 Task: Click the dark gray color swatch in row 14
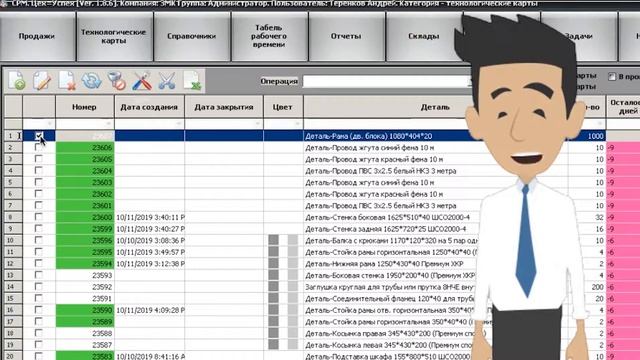pyautogui.click(x=273, y=287)
